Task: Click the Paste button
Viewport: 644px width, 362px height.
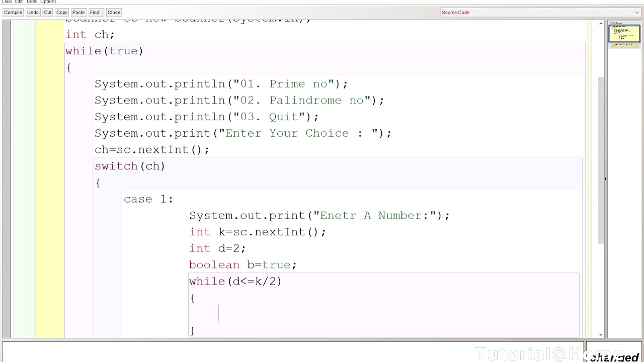Action: (x=78, y=13)
